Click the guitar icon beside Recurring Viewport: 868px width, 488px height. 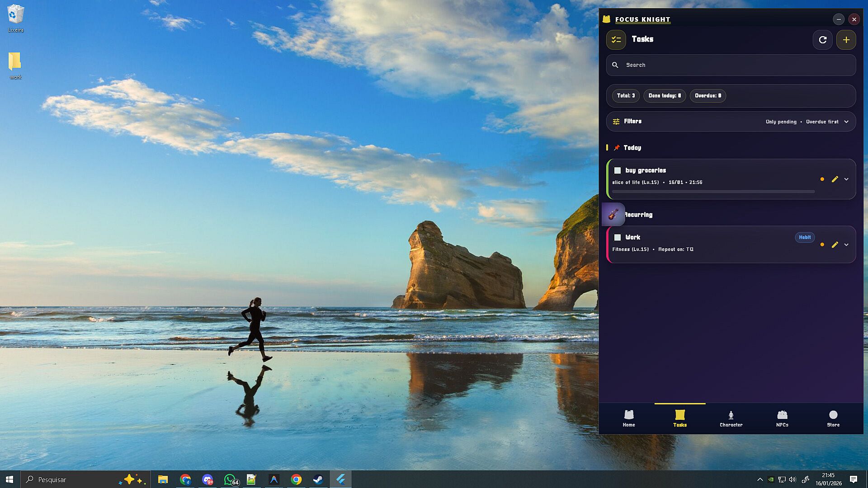[x=613, y=214]
